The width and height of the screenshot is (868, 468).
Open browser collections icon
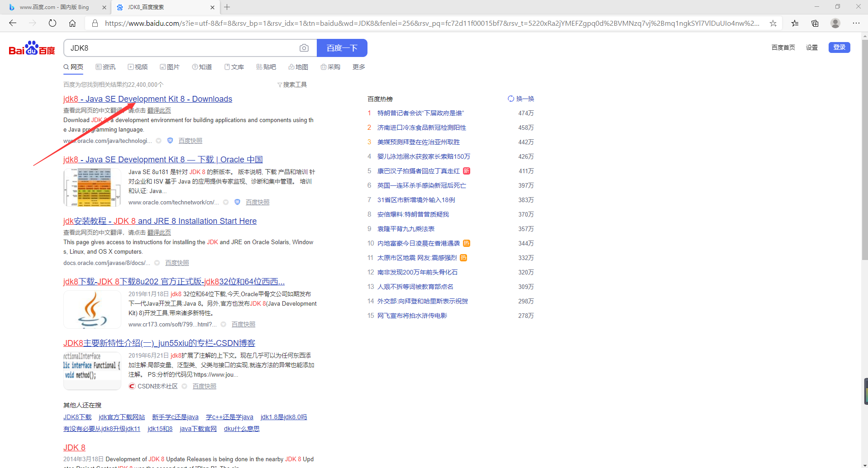click(x=815, y=23)
